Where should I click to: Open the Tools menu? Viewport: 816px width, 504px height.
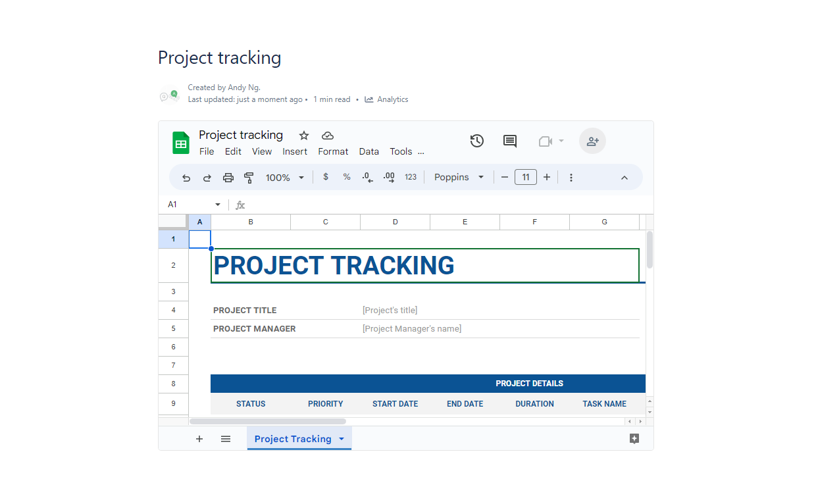coord(401,151)
